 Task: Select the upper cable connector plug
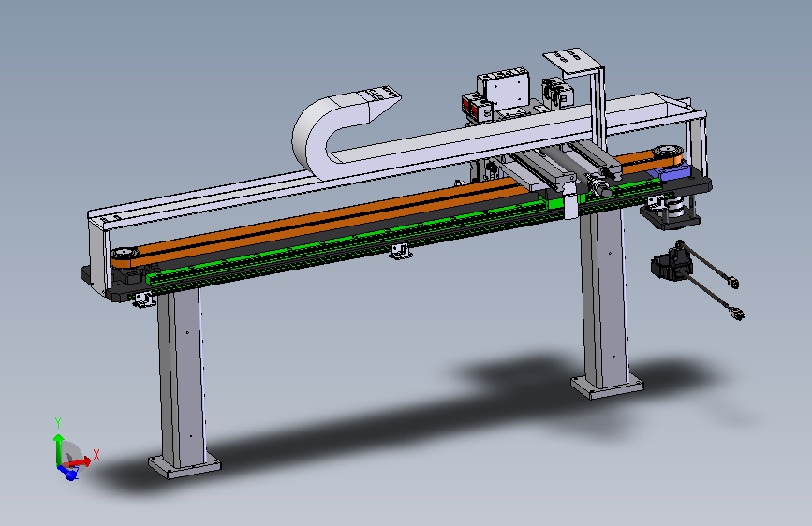click(733, 282)
